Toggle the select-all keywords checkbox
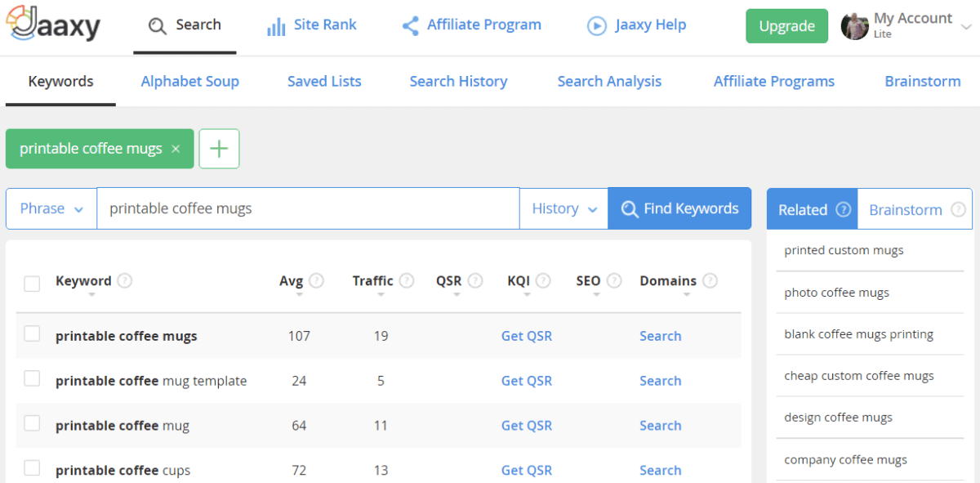 coord(32,284)
